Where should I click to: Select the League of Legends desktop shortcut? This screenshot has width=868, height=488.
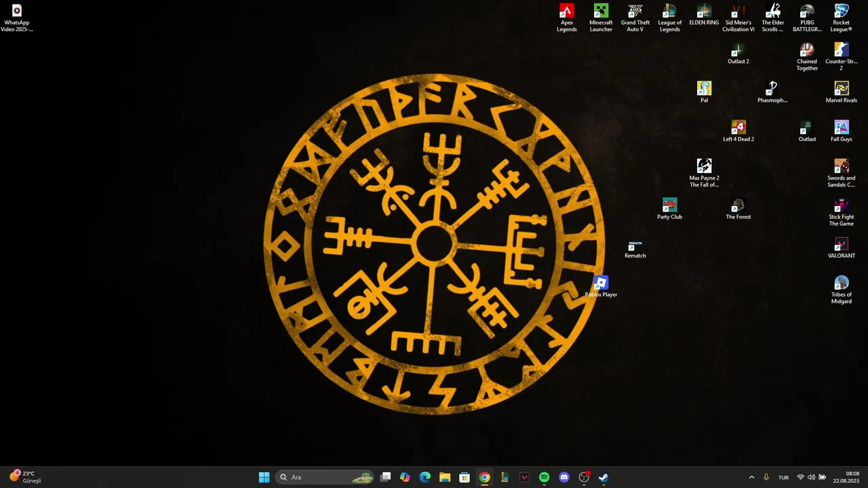tap(670, 18)
